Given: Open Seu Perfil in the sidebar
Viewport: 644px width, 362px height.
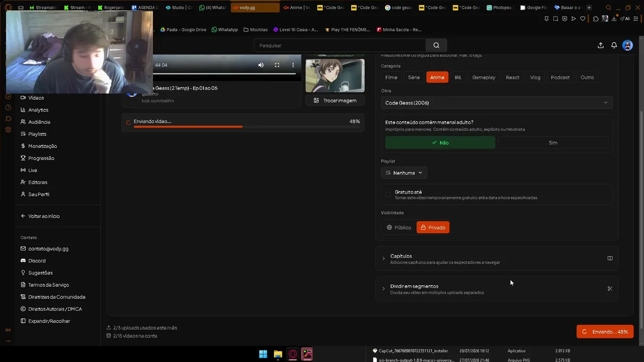Looking at the screenshot, I should (x=35, y=194).
